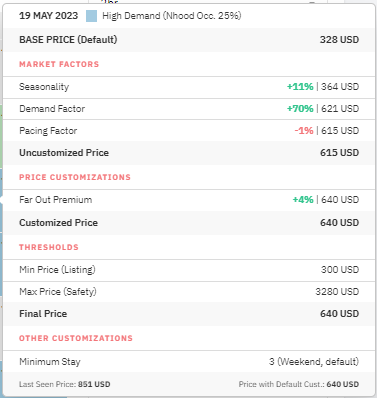Click the +70% demand factor percentage
This screenshot has height=398, width=377.
pyautogui.click(x=300, y=109)
